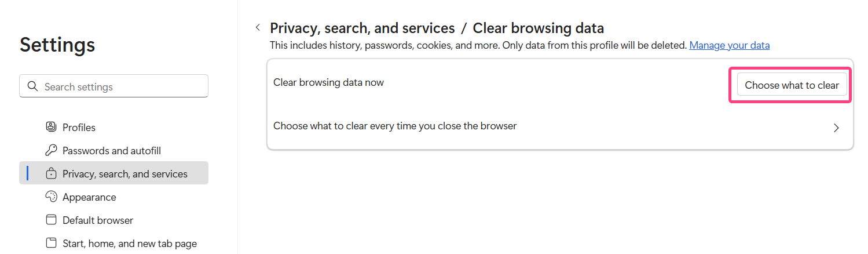
Task: Select Privacy, search, and services in the sidebar
Action: point(125,174)
